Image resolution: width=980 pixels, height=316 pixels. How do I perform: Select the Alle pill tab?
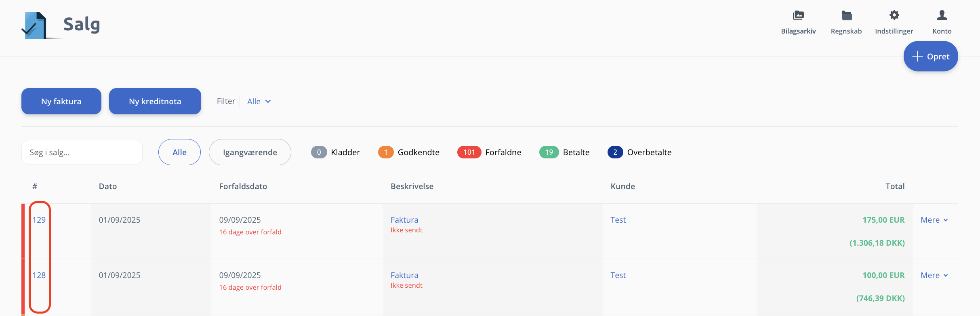[x=179, y=152]
